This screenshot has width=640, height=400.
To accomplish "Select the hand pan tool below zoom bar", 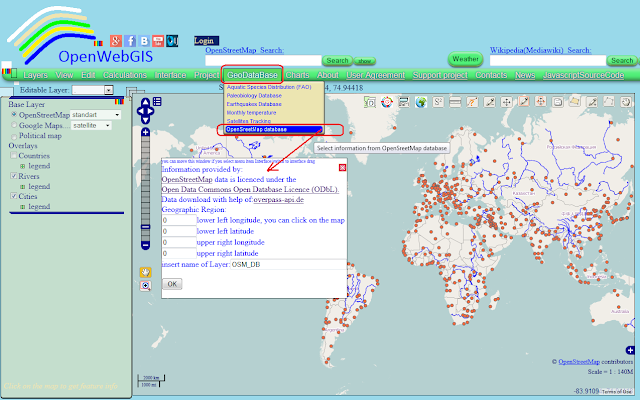I will point(145,272).
